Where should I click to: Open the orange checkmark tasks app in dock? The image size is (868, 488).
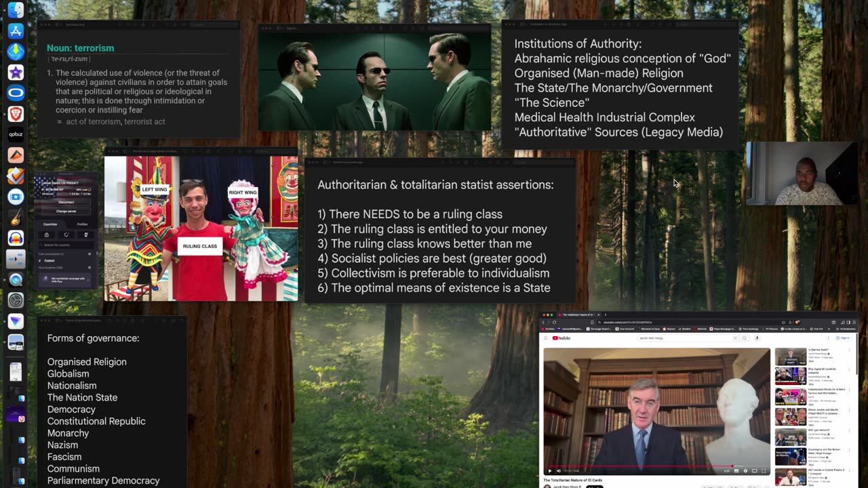tap(15, 176)
